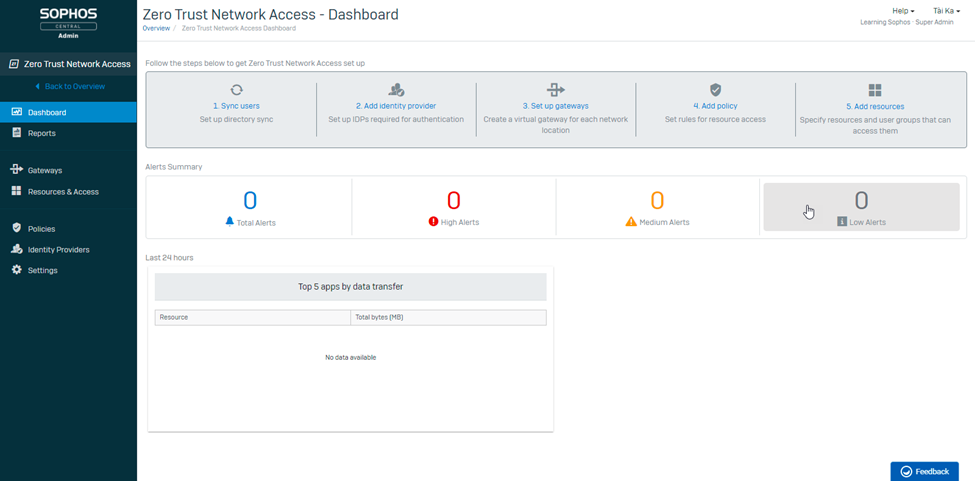
Task: Open Identity Providers in sidebar
Action: (x=68, y=249)
